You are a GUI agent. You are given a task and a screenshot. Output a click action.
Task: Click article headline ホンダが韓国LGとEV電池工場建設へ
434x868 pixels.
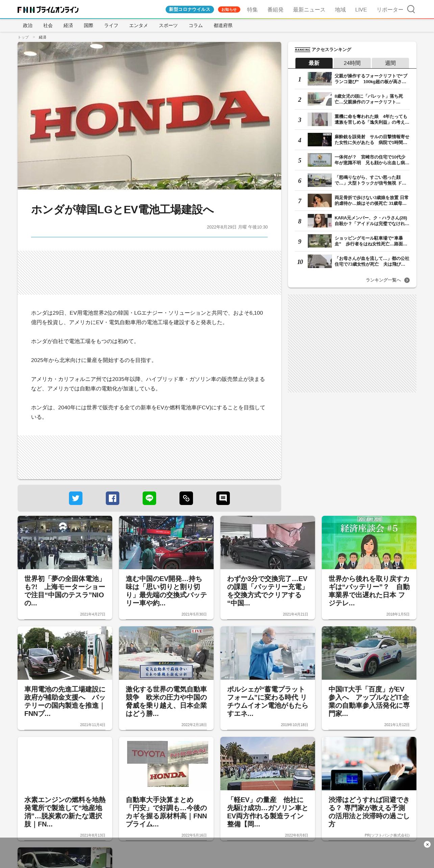[123, 210]
